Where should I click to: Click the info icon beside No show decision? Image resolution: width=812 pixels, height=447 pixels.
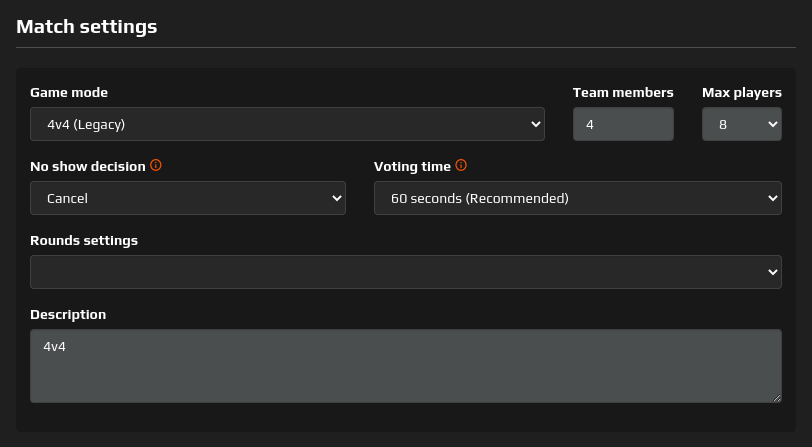(156, 166)
